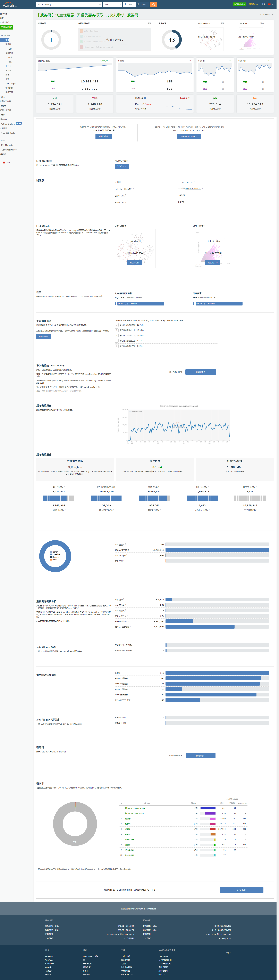Click the backlink history line chart
This screenshot has height=980, width=279.
click(x=179, y=425)
